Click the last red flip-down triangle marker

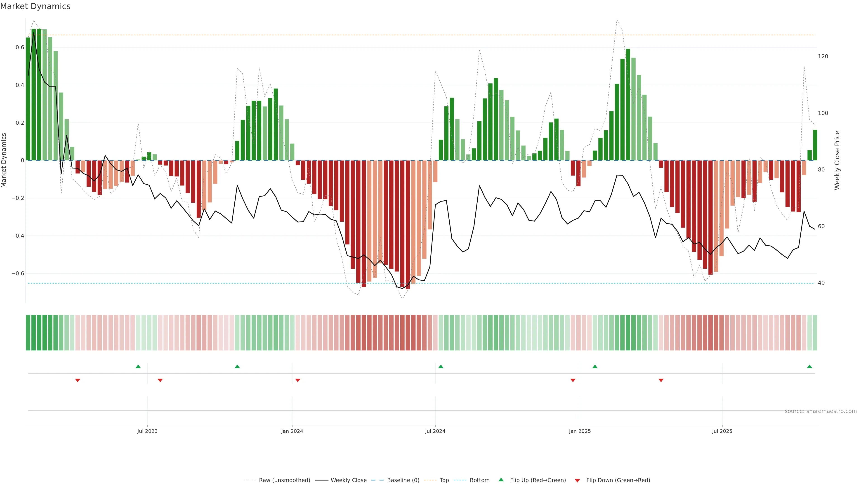click(x=661, y=380)
